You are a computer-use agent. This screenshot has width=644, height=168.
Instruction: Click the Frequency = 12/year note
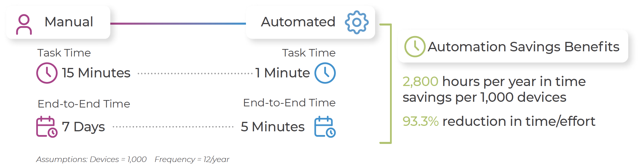coord(192,159)
